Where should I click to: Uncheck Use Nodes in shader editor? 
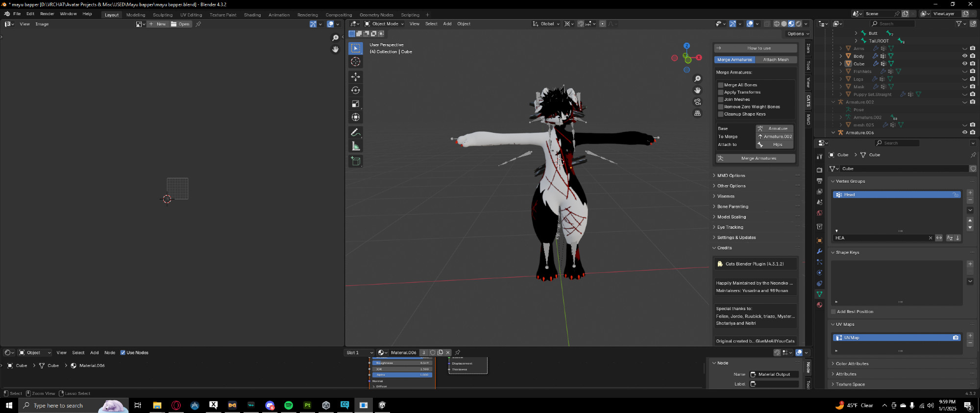tap(123, 353)
